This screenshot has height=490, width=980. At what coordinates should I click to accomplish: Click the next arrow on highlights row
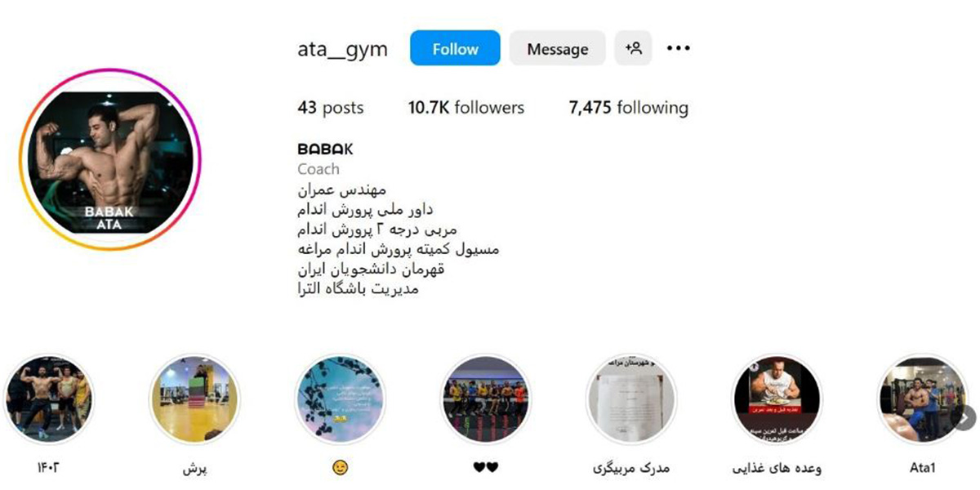pos(964,417)
